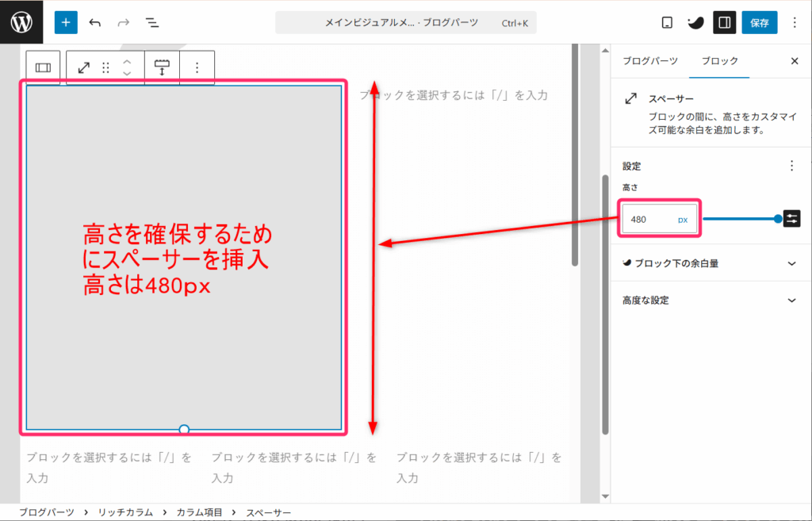Open the 設定 panel options menu

tap(791, 166)
